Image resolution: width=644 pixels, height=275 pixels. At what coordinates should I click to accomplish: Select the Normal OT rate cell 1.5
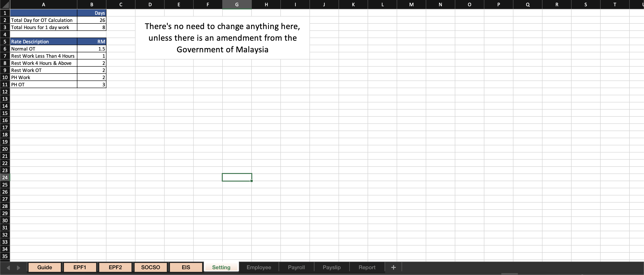92,49
